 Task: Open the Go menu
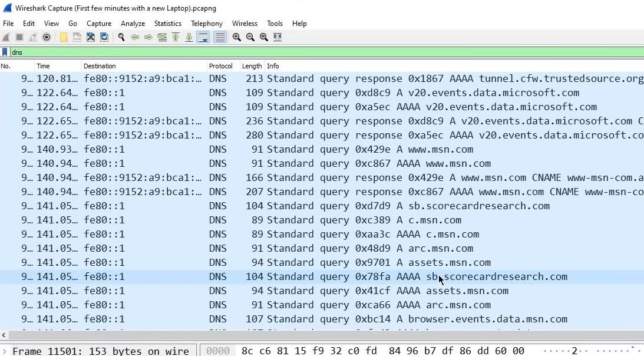click(x=72, y=24)
